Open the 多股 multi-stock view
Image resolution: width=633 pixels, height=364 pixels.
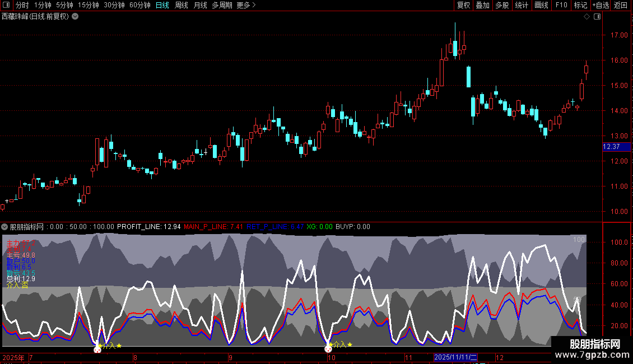[502, 5]
